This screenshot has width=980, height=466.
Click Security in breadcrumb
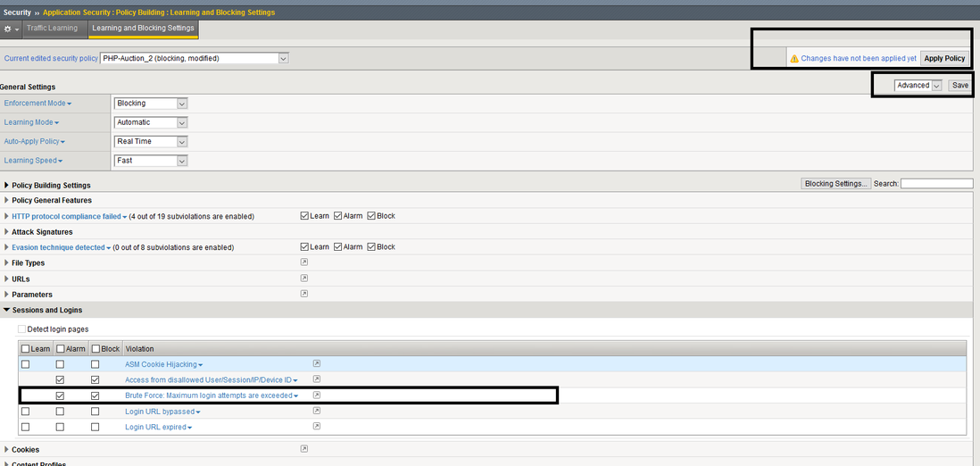point(18,12)
